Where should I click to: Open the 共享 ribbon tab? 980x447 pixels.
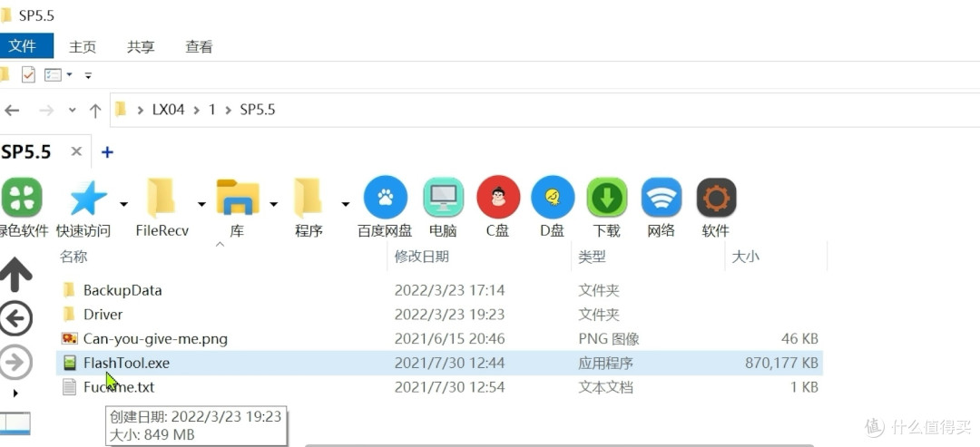pyautogui.click(x=141, y=47)
